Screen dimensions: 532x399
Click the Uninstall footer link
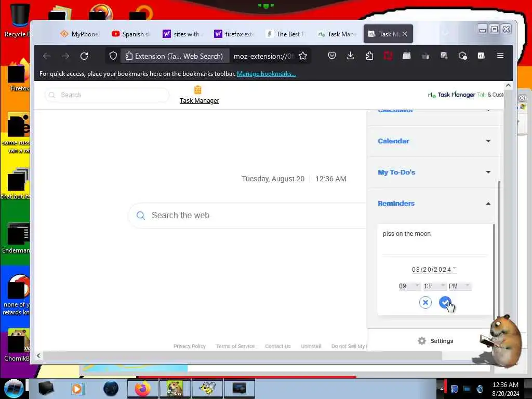tap(311, 346)
